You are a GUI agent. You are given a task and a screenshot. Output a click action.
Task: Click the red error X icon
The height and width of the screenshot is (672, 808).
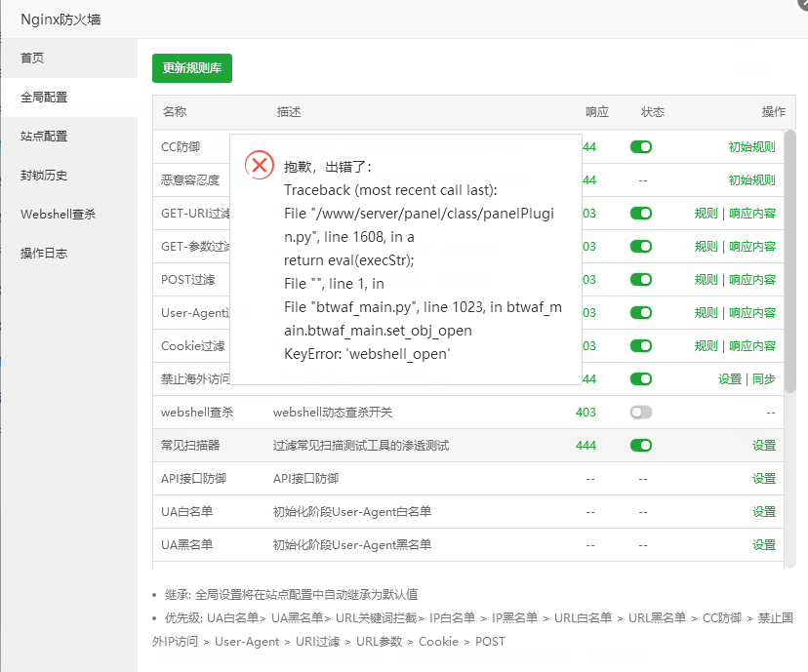point(260,165)
